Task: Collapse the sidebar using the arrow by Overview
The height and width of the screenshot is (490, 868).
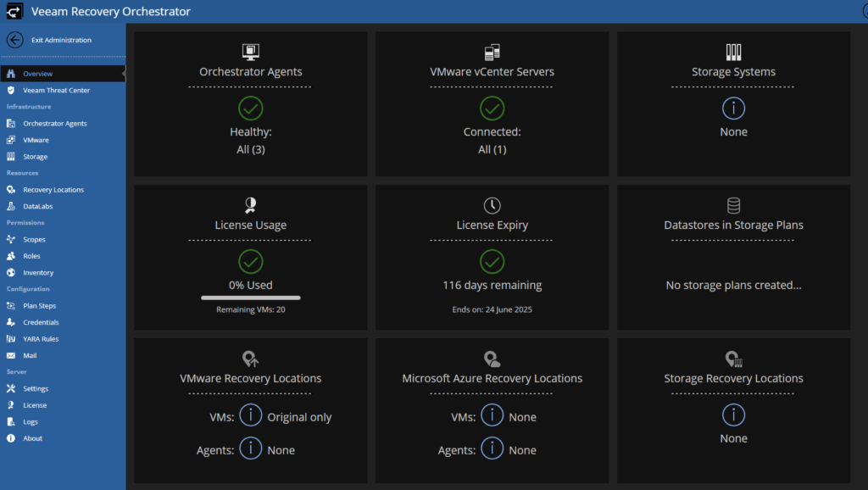Action: [x=124, y=74]
